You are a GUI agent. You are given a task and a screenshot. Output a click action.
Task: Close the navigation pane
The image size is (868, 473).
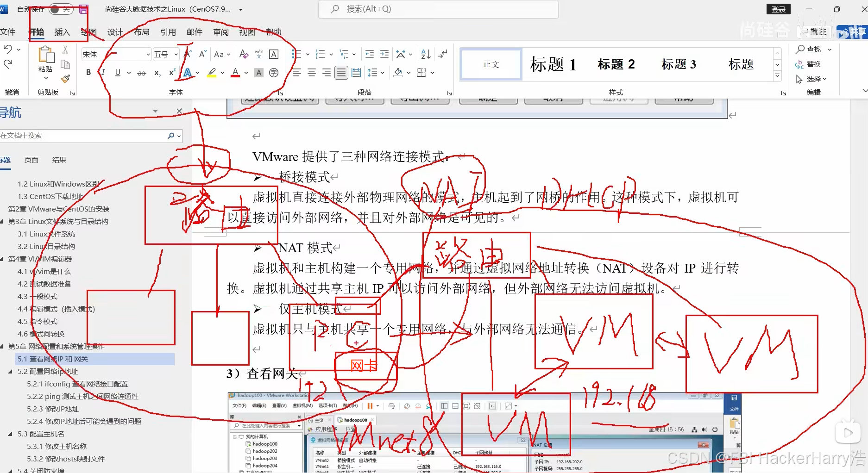coord(179,111)
